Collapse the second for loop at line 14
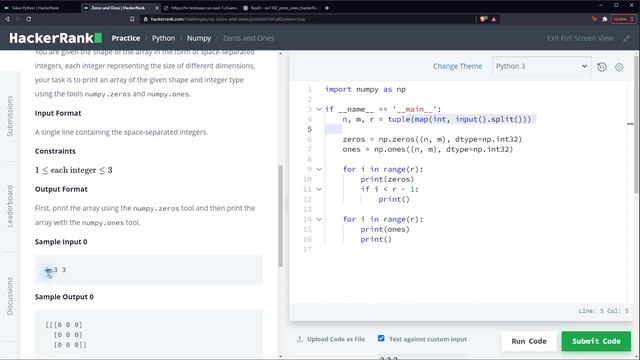640x360 pixels. pos(319,219)
